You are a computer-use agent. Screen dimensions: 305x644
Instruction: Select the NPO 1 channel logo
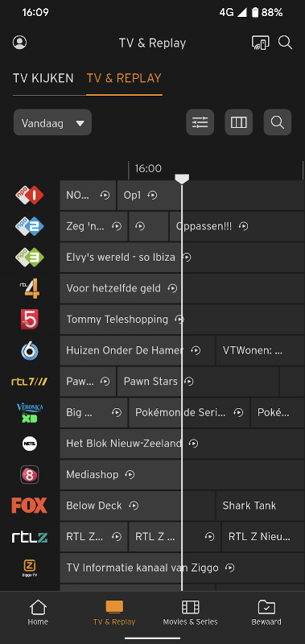pos(30,195)
